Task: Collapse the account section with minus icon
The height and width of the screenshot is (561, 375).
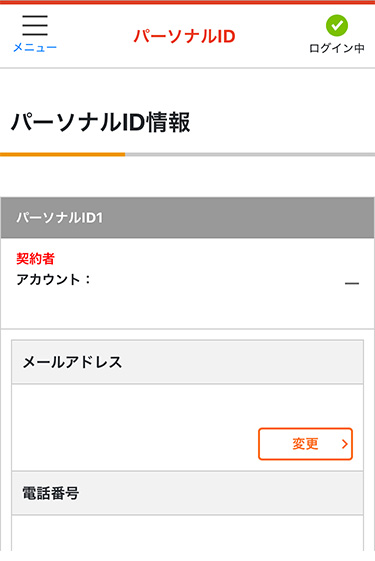Action: [x=352, y=283]
